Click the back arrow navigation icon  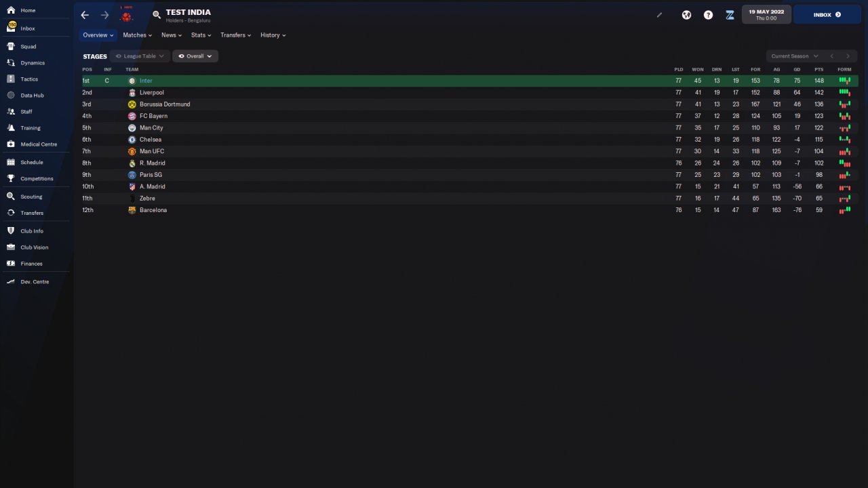(85, 15)
